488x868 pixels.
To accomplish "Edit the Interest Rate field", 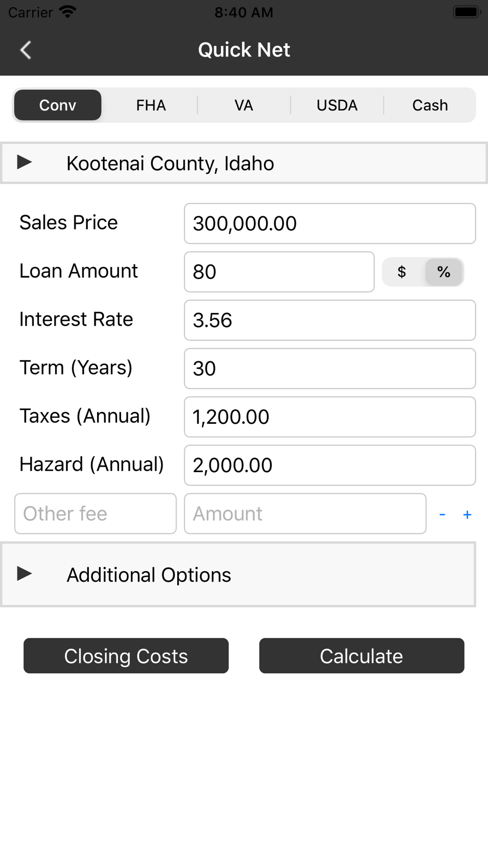I will (330, 320).
